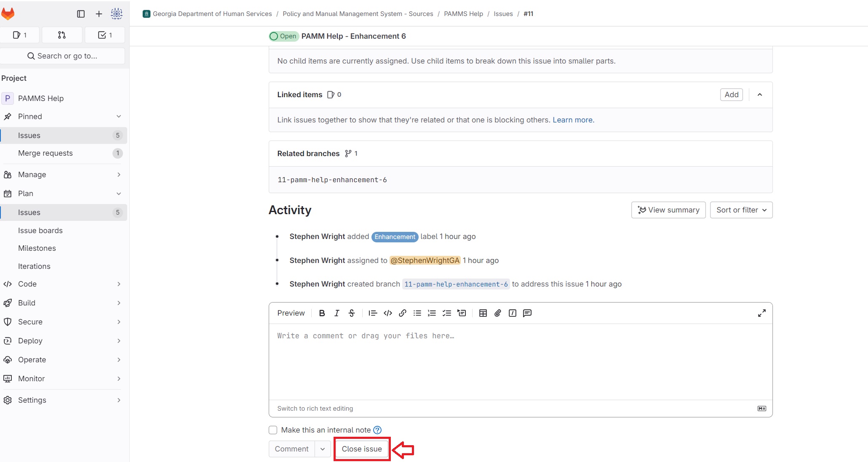Viewport: 868px width, 462px height.
Task: Expand the Deploy sidebar menu
Action: point(63,341)
